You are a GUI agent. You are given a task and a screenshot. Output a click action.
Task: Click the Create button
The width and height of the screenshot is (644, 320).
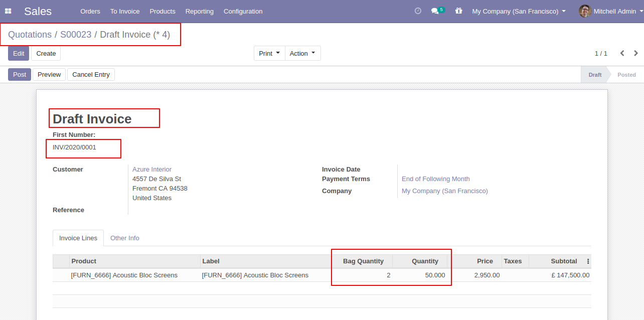pyautogui.click(x=46, y=53)
